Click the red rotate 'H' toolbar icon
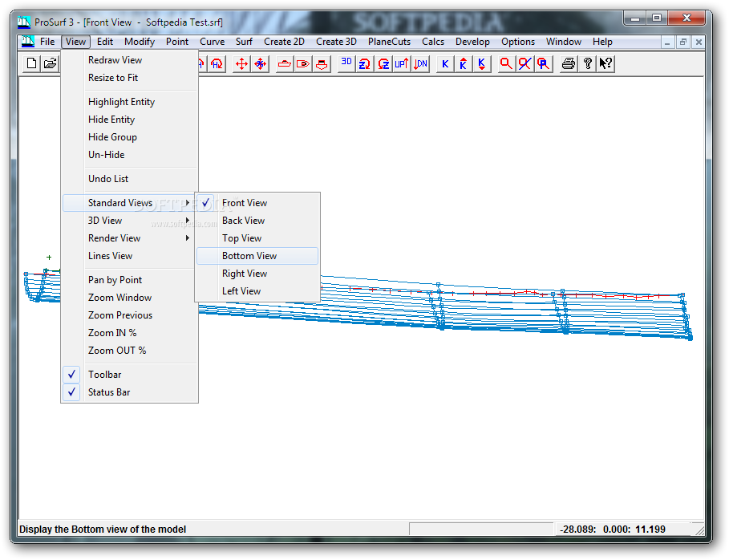 point(217,63)
